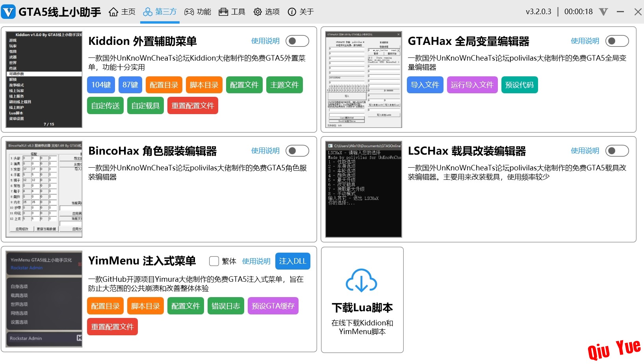The height and width of the screenshot is (364, 644).
Task: Click the Kiddion menu preview thumbnail
Action: click(x=44, y=79)
